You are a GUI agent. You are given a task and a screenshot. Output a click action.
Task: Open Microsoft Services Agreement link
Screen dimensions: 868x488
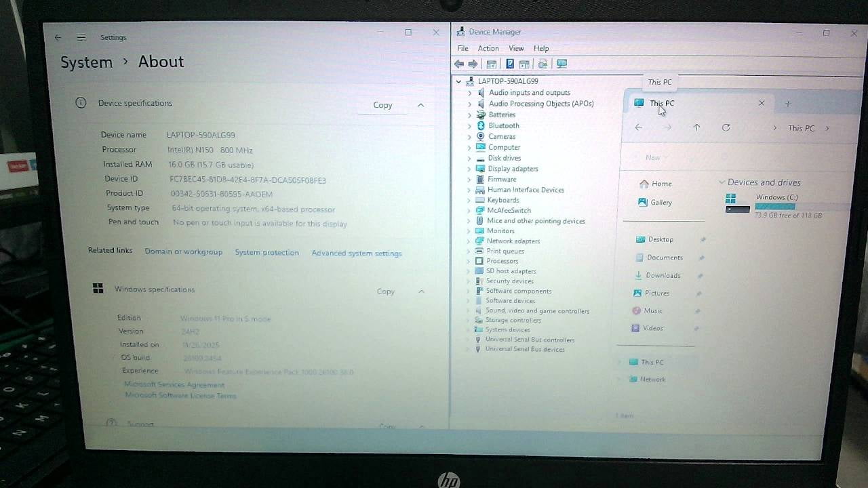(174, 384)
